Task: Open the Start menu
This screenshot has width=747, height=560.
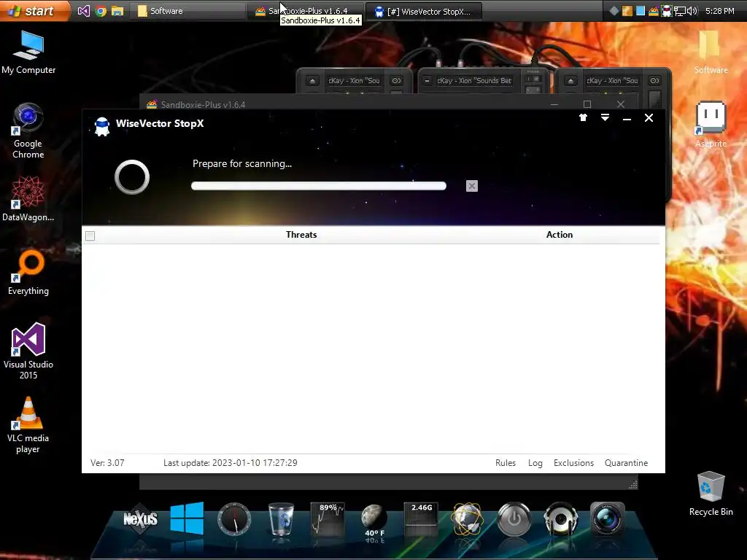Action: pos(34,10)
